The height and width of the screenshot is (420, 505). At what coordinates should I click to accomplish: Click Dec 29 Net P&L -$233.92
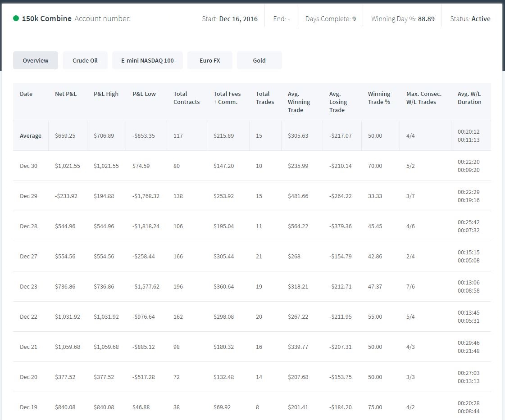tap(66, 196)
